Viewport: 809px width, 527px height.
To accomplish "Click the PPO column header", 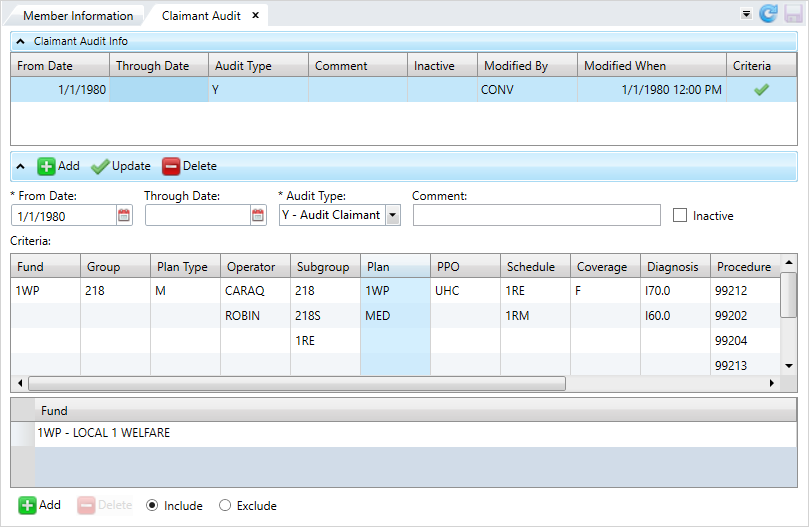I will pyautogui.click(x=465, y=267).
